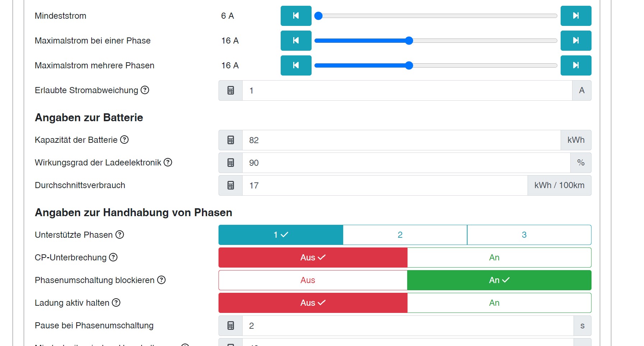Screen dimensions: 644x346
Task: Increase Maximalstrom mehrere Phasen value
Action: tap(576, 65)
